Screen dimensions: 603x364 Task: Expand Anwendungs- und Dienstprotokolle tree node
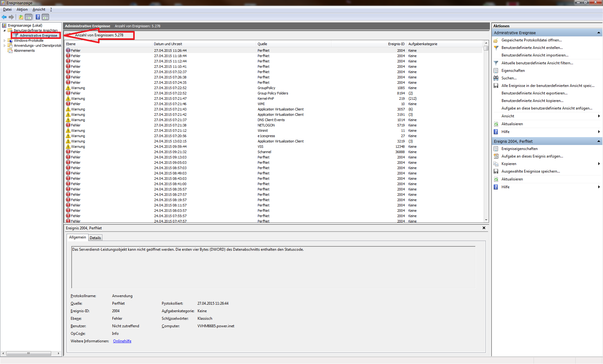[x=4, y=45]
